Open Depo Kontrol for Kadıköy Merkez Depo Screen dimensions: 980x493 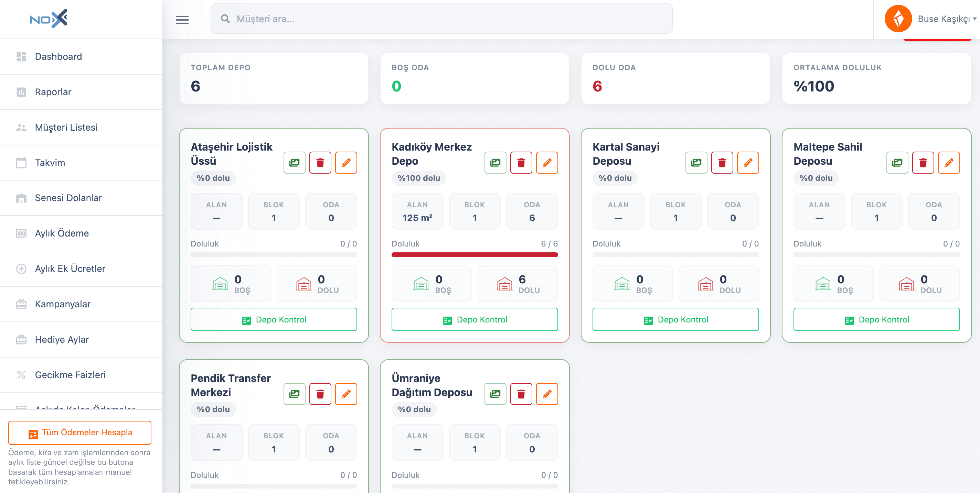[x=475, y=320]
